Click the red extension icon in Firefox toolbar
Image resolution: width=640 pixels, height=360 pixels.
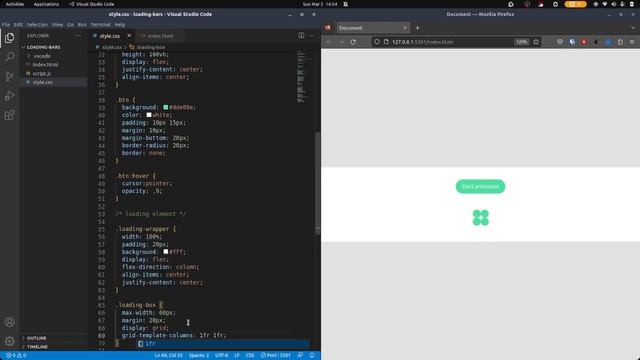click(584, 42)
